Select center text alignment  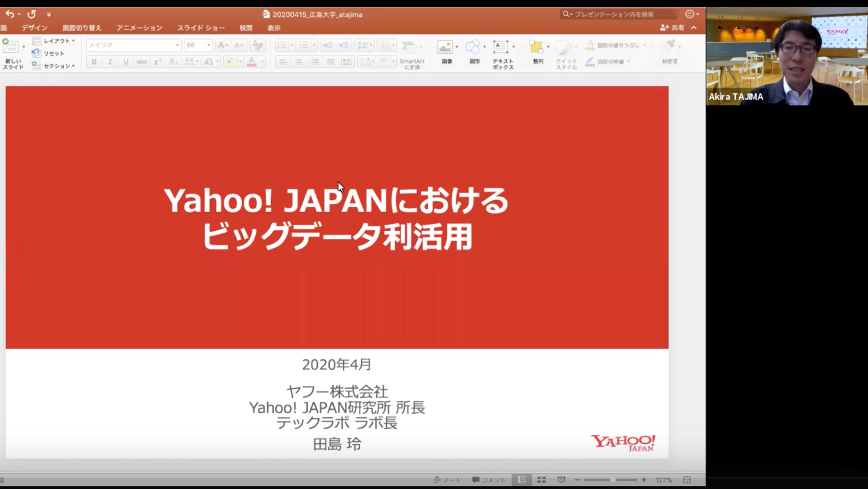pos(299,62)
